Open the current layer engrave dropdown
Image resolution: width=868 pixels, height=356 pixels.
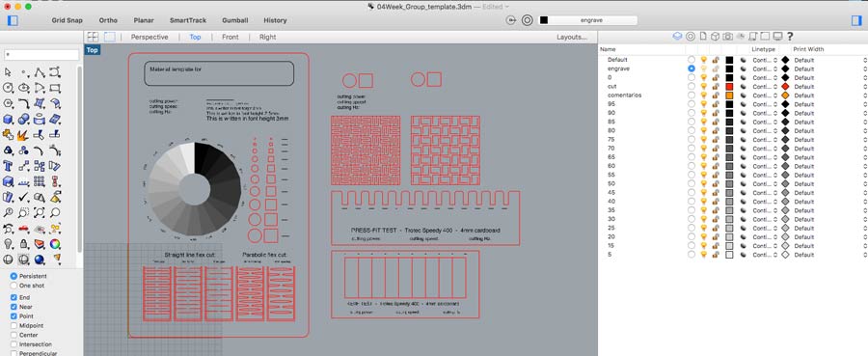coord(588,20)
